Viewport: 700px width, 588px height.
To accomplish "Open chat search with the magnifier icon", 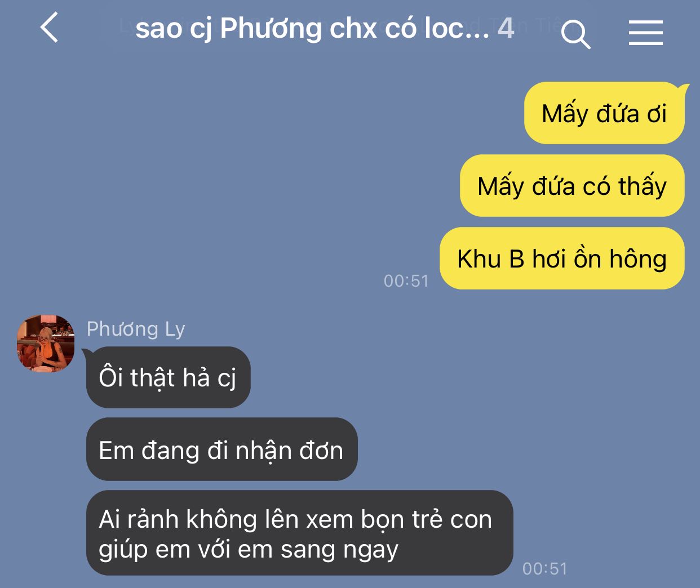I will 575,34.
